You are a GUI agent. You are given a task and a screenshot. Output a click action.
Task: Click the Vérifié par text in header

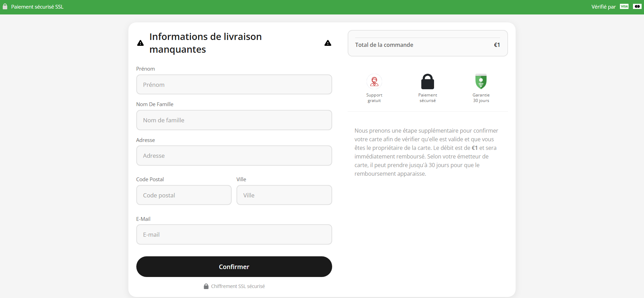click(603, 7)
